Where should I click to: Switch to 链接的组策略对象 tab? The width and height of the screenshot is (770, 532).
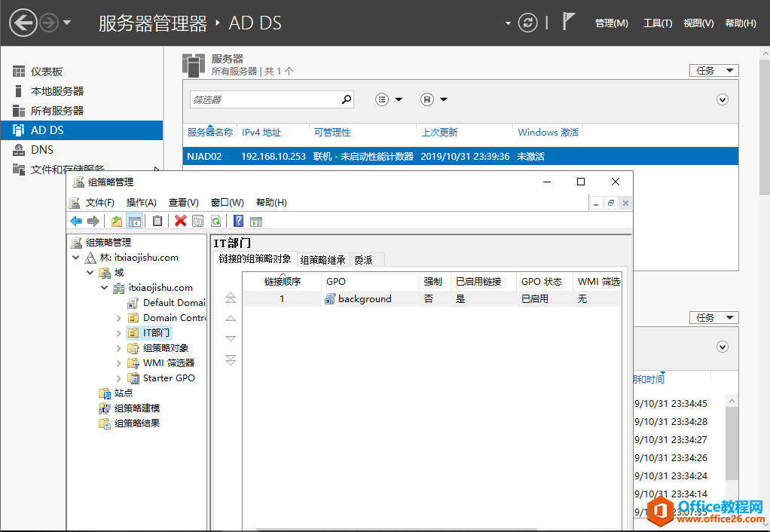(x=255, y=259)
